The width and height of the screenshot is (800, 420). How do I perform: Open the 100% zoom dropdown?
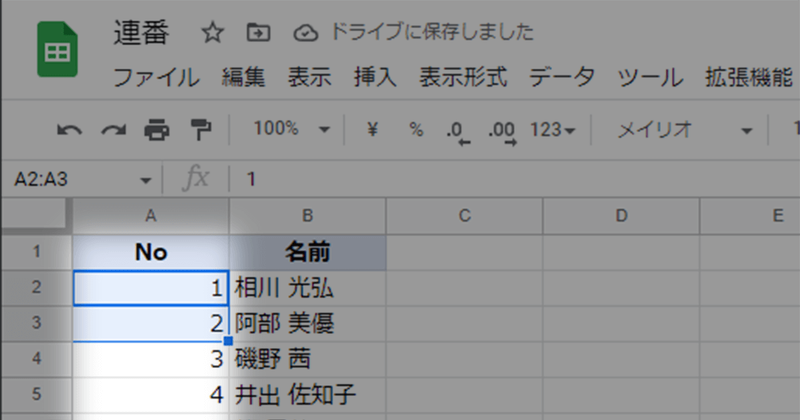pyautogui.click(x=291, y=129)
